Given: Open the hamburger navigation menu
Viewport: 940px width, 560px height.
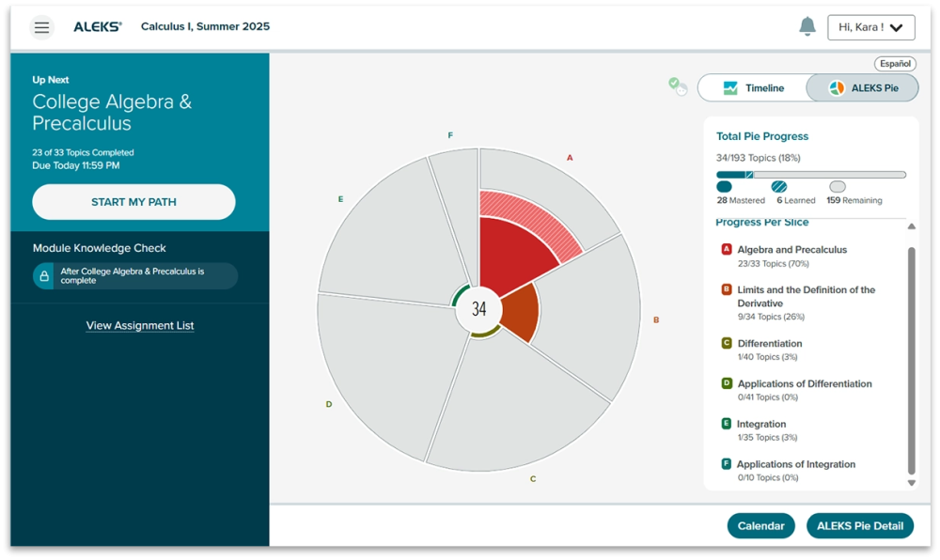Looking at the screenshot, I should (x=41, y=27).
